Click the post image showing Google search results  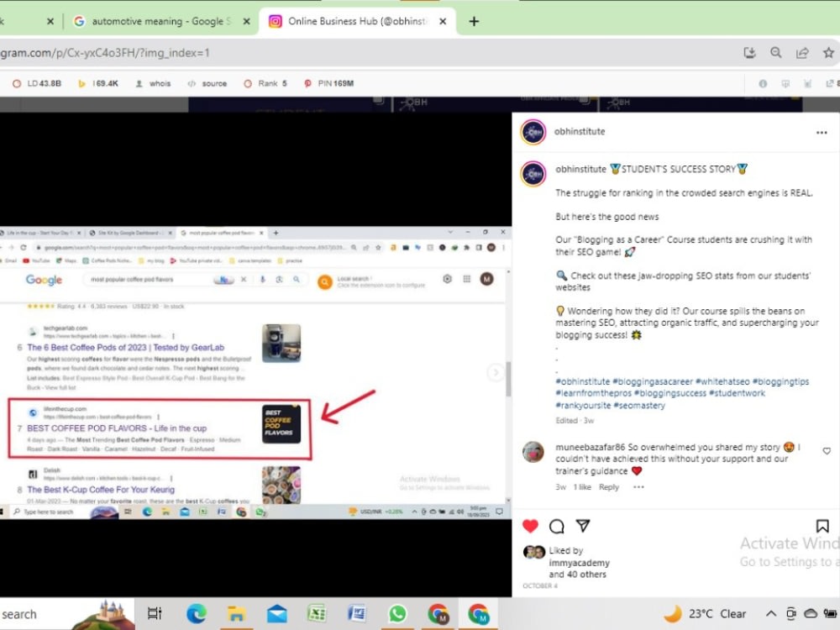click(x=255, y=373)
